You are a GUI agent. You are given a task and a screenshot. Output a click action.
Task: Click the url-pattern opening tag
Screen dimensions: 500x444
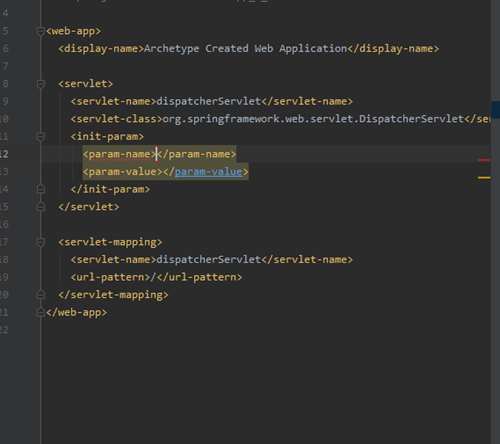110,277
